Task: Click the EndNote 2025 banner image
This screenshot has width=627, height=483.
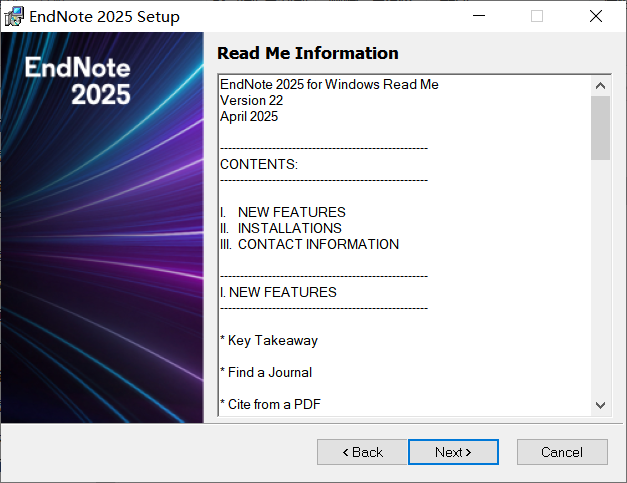Action: pos(102,228)
